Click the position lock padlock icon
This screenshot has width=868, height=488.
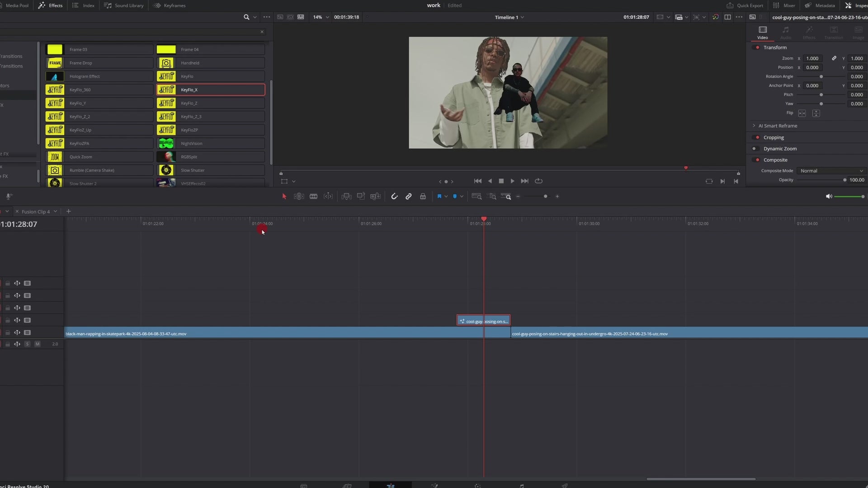pyautogui.click(x=423, y=197)
